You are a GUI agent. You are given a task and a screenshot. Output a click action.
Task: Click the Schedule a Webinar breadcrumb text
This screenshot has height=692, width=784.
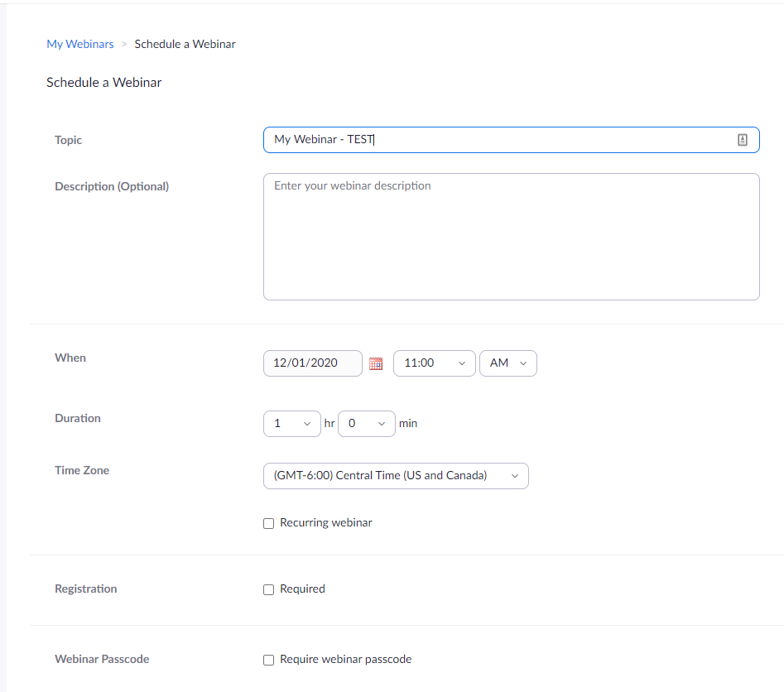(x=185, y=44)
